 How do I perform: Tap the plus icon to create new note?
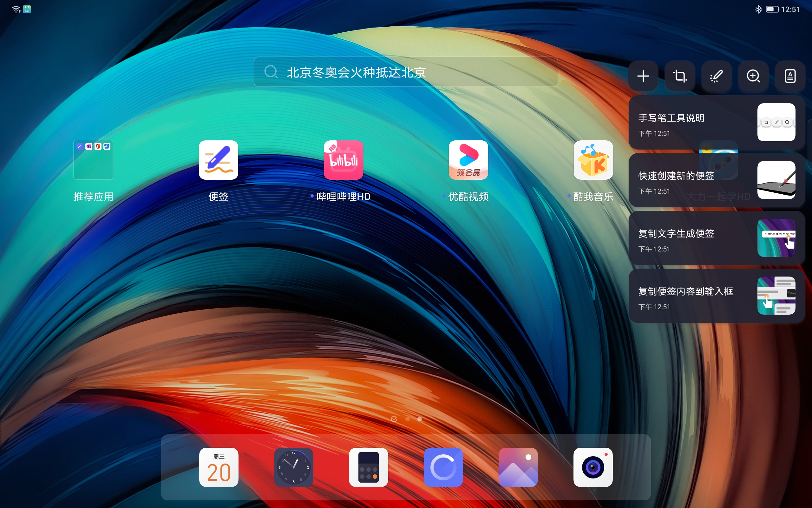643,76
